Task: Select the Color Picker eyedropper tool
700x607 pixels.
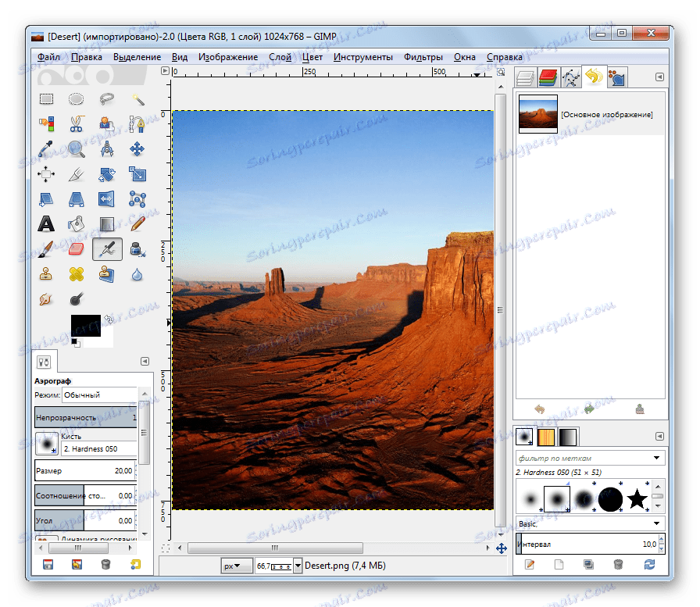Action: pos(46,149)
